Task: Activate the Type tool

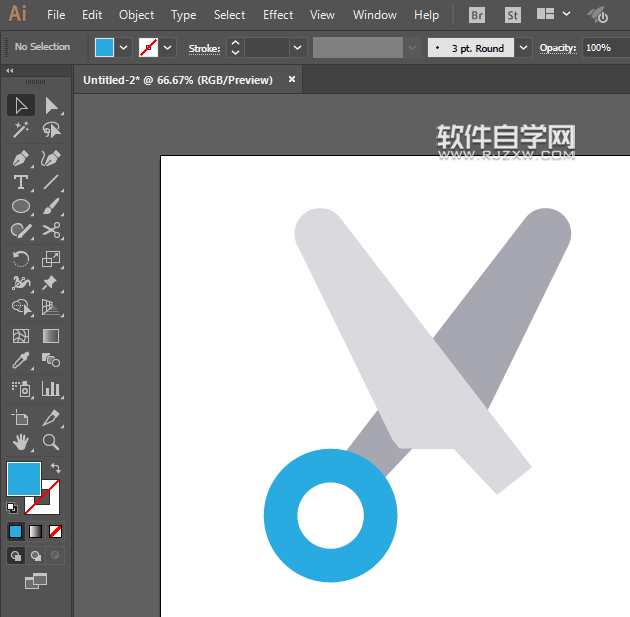Action: [x=20, y=182]
